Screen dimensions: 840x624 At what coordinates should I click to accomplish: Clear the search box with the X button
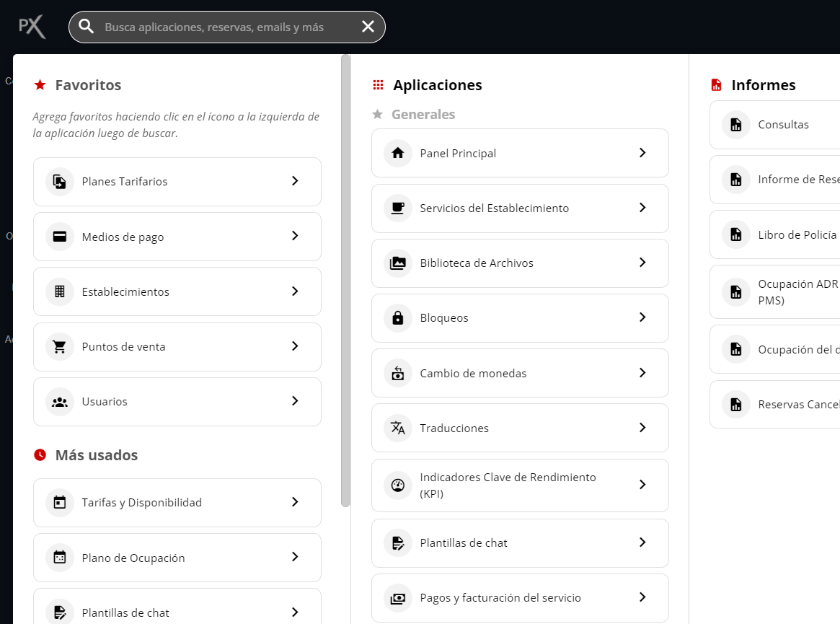(368, 27)
